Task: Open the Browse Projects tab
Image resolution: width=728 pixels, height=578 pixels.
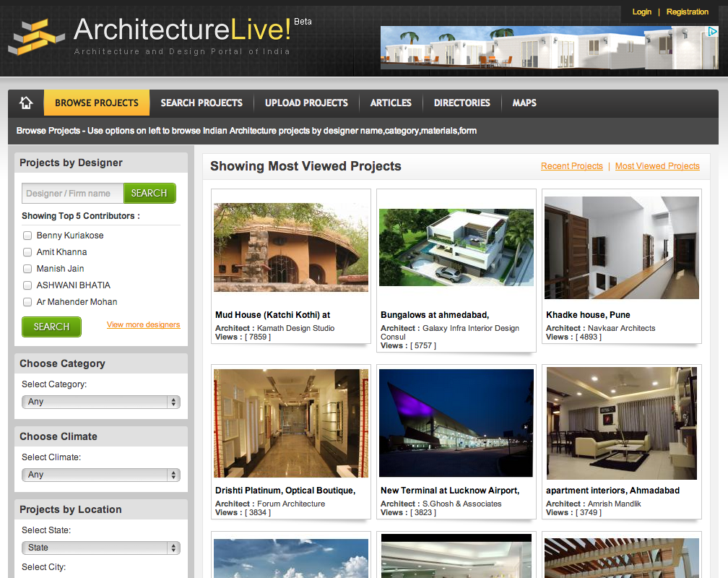Action: coord(97,103)
